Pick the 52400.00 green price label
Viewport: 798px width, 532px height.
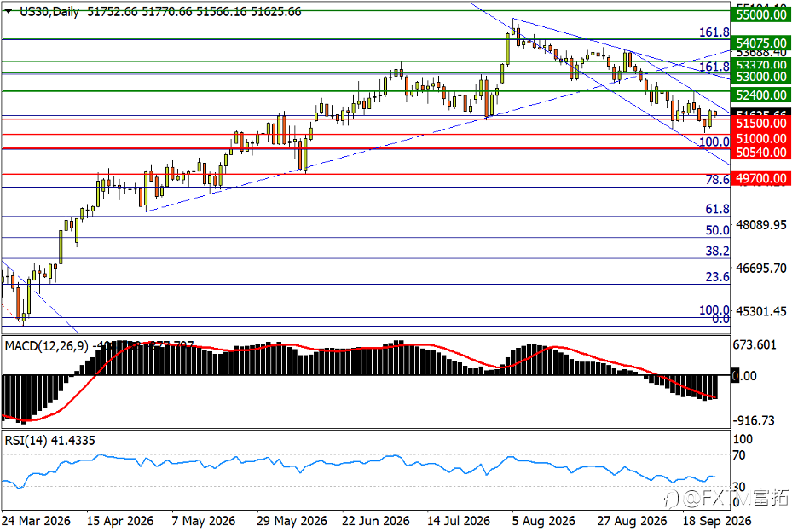pyautogui.click(x=761, y=95)
